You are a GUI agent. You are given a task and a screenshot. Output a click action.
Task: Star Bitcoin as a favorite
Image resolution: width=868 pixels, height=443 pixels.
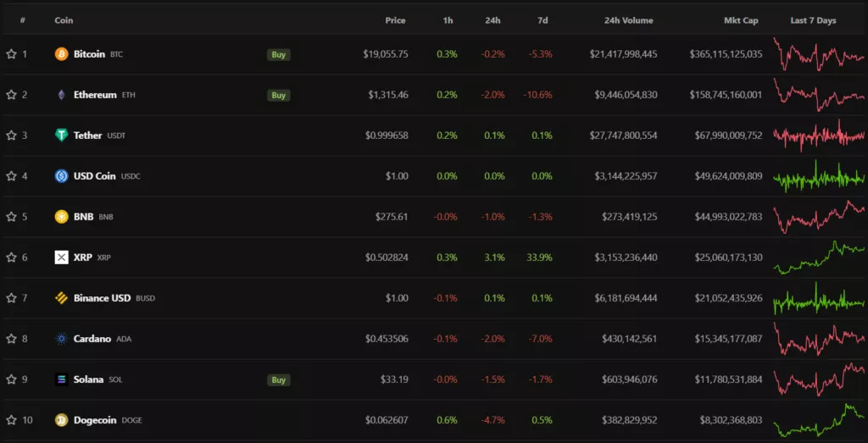(x=11, y=54)
